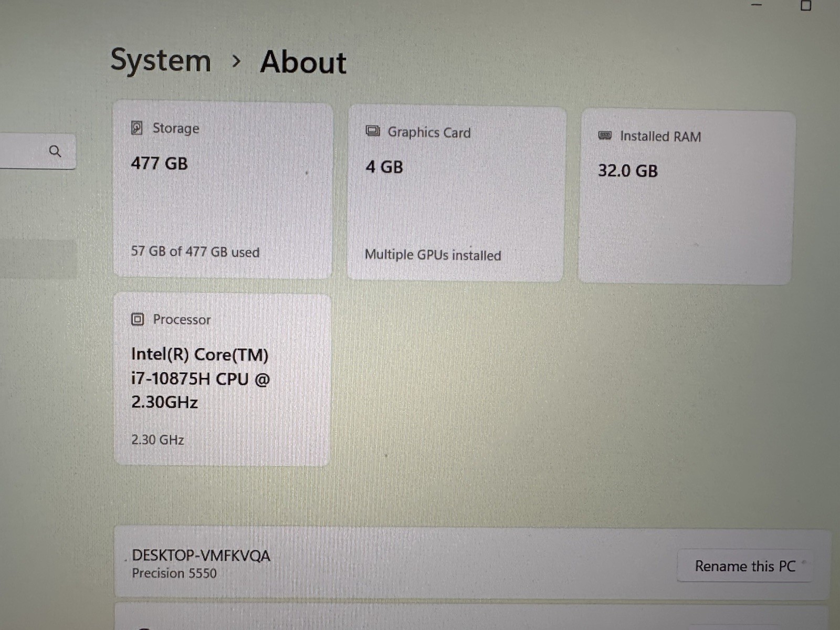Focus the settings search input field

click(38, 151)
